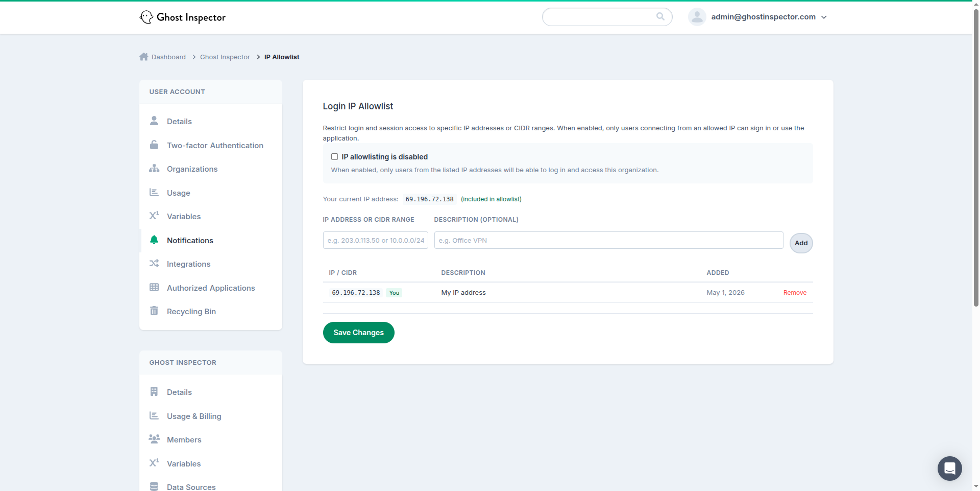Focus the IP address or CIDR range field
This screenshot has width=980, height=491.
(x=375, y=240)
